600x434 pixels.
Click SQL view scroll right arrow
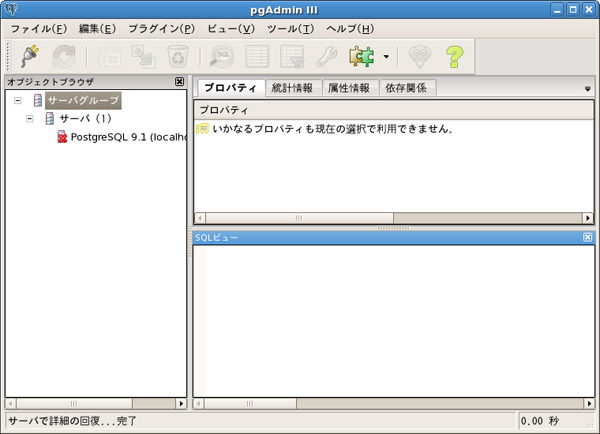(x=589, y=403)
